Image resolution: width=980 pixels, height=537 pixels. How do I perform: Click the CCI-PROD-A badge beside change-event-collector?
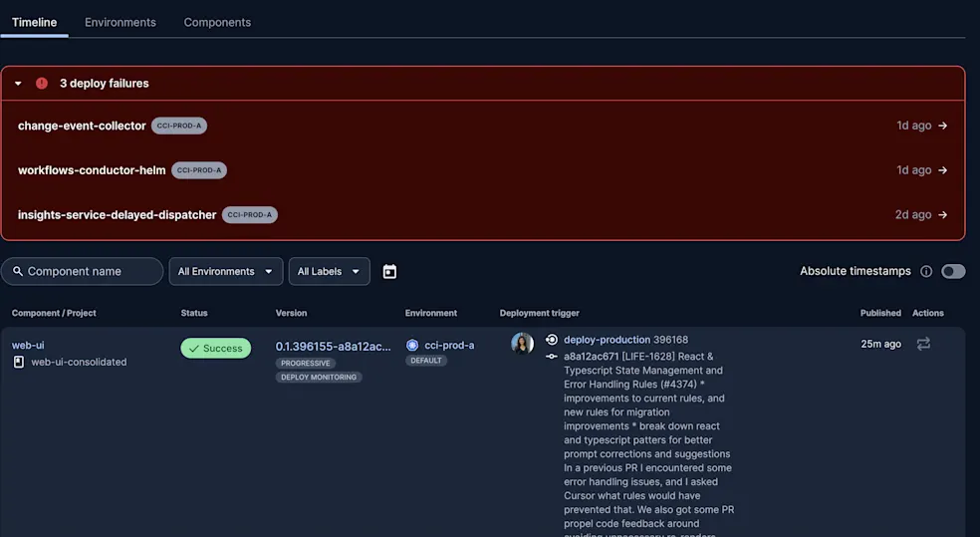(178, 126)
